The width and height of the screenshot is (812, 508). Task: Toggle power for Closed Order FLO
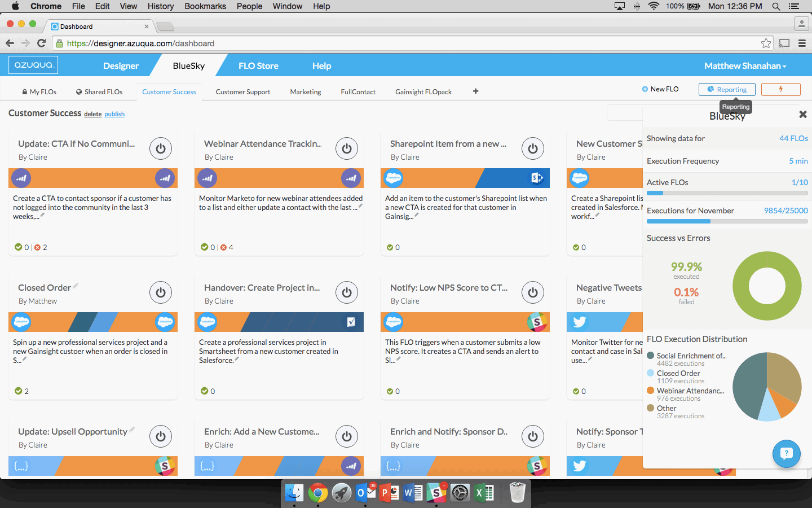pos(161,292)
